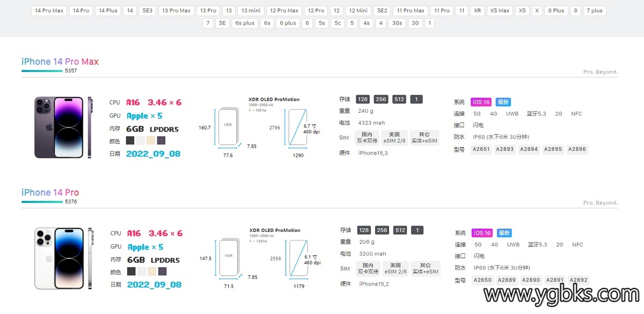Click model number A2896
This screenshot has height=314, width=644.
pos(577,149)
